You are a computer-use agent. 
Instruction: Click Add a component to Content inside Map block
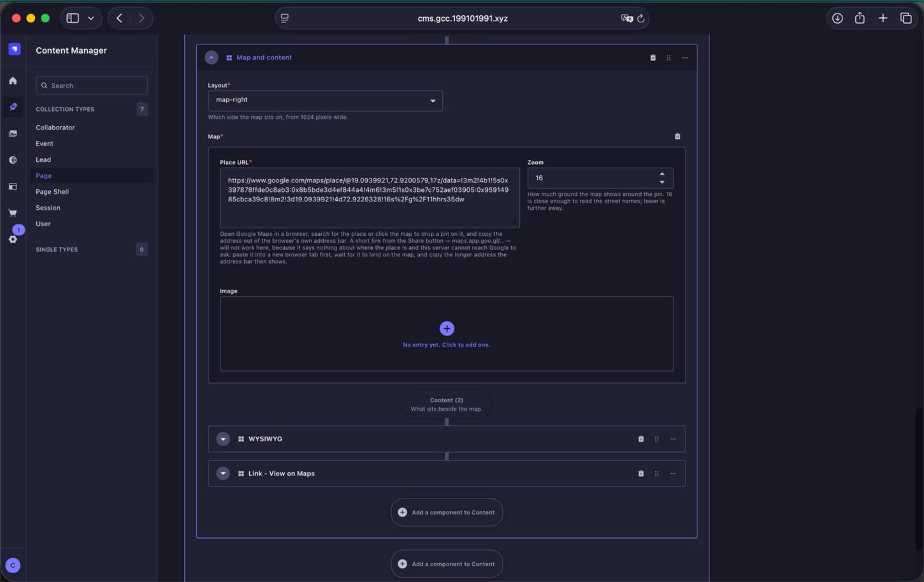point(447,513)
